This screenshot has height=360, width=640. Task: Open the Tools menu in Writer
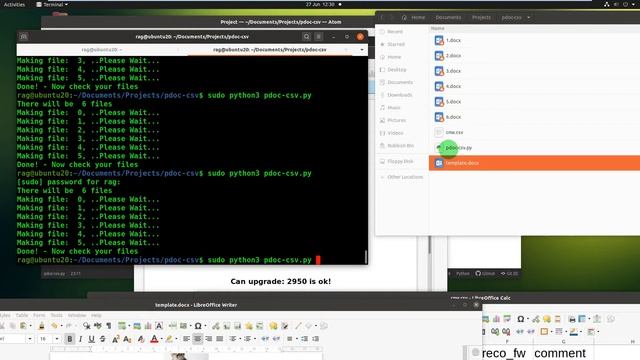click(57, 316)
